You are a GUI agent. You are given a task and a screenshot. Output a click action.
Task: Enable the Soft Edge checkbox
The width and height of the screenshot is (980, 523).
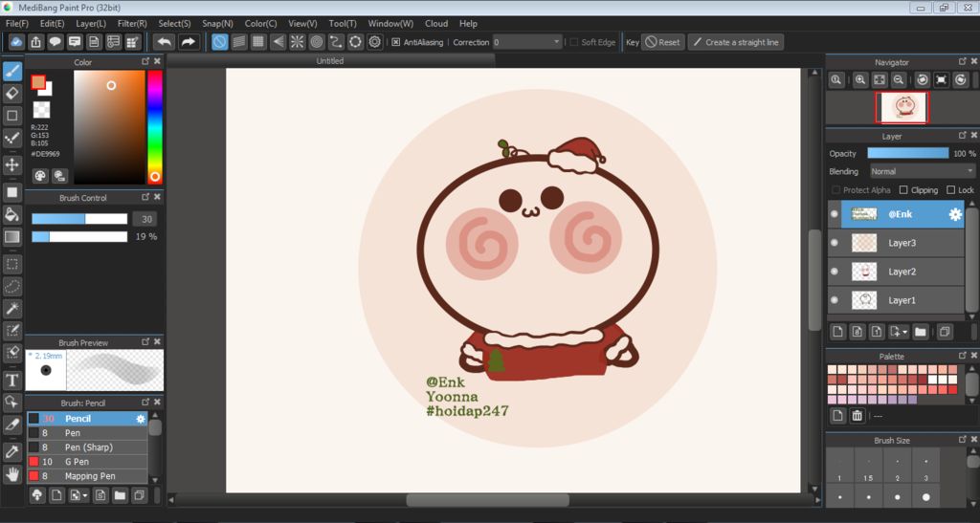tap(574, 42)
